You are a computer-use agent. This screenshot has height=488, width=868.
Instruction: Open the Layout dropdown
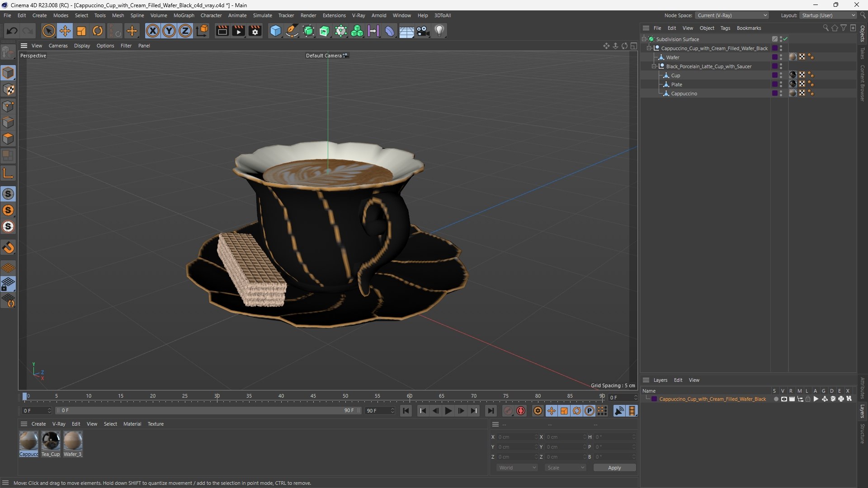[x=828, y=15]
